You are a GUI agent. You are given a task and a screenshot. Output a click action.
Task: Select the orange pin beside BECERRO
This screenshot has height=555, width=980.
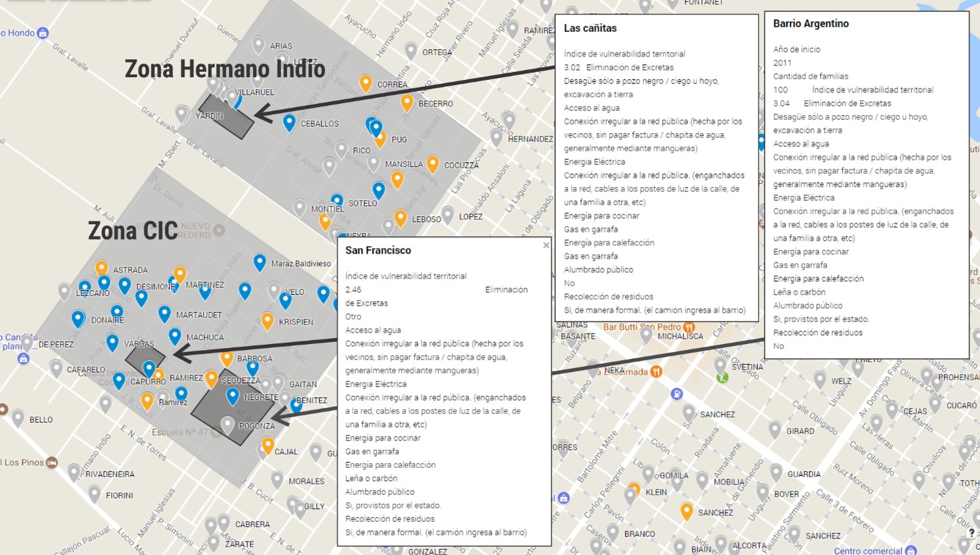coord(407,102)
